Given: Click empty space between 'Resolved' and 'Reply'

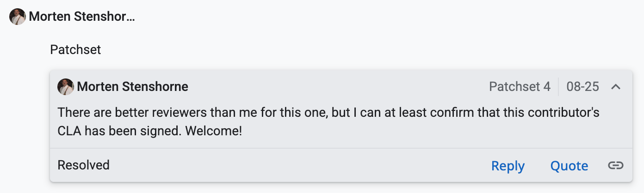Looking at the screenshot, I should (296, 165).
